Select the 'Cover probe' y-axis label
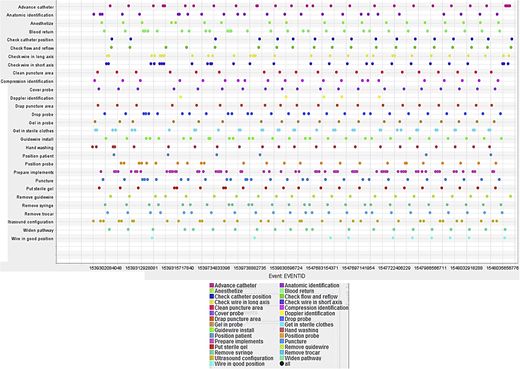The height and width of the screenshot is (369, 520). 41,90
